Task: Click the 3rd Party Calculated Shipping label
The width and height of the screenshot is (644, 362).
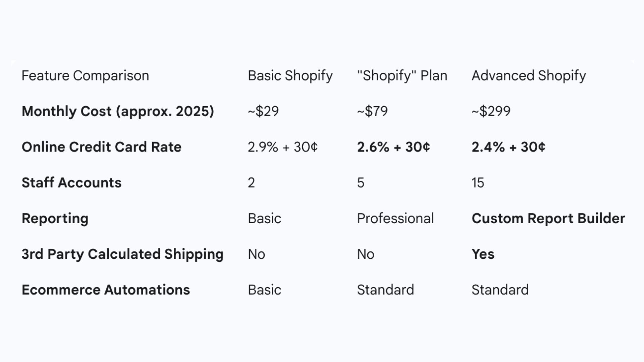Action: (x=122, y=254)
